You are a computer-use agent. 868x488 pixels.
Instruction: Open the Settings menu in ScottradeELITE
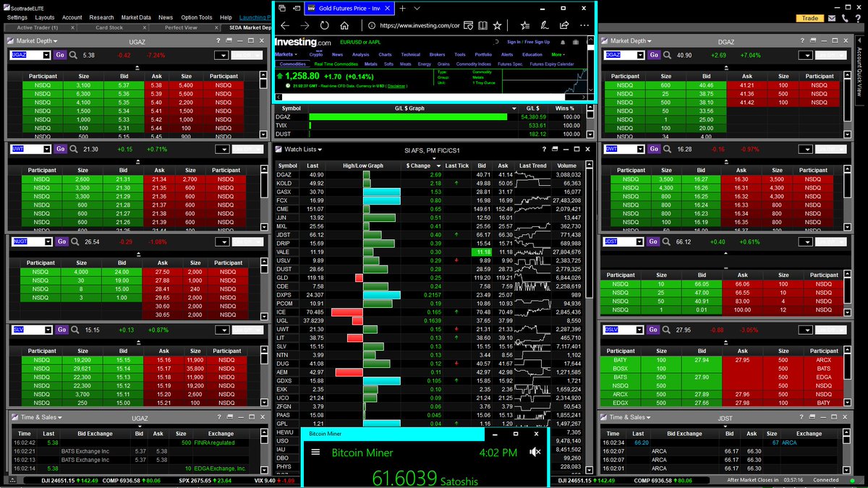click(17, 17)
